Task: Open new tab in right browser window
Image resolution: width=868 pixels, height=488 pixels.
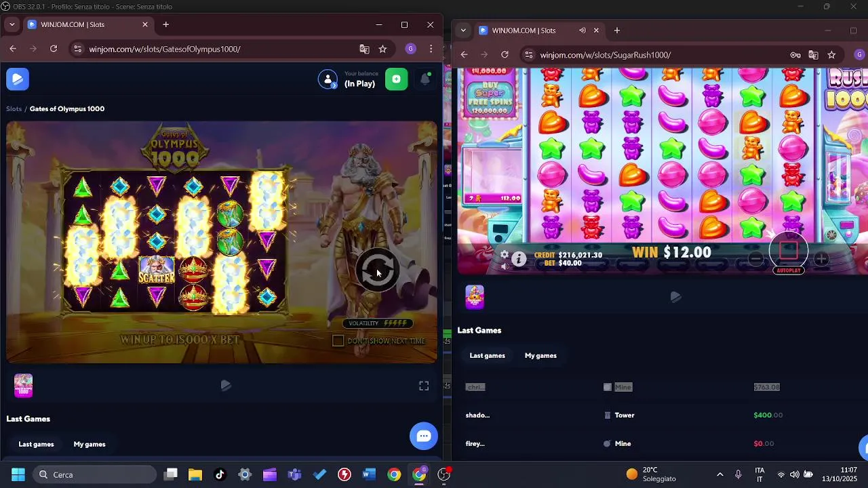Action: [616, 30]
